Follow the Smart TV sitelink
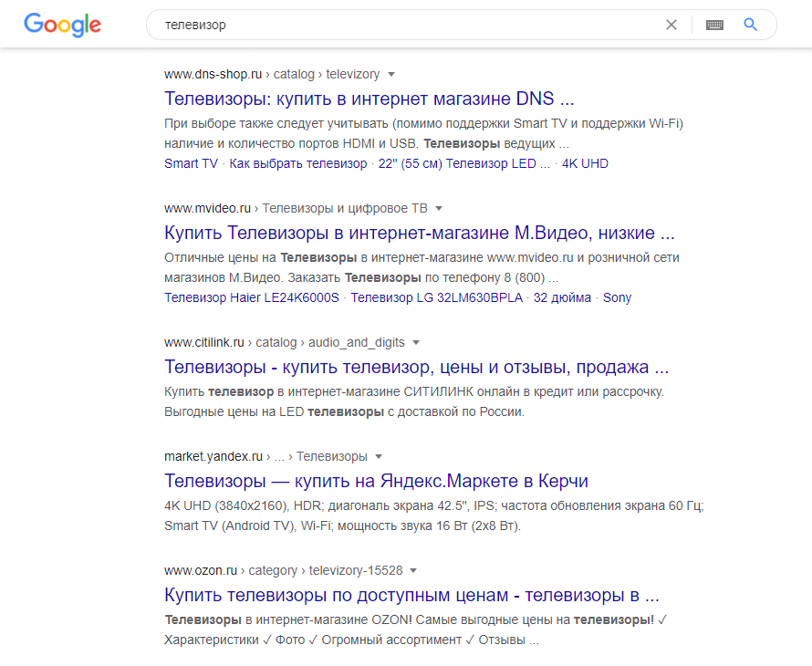812x666 pixels. tap(191, 164)
